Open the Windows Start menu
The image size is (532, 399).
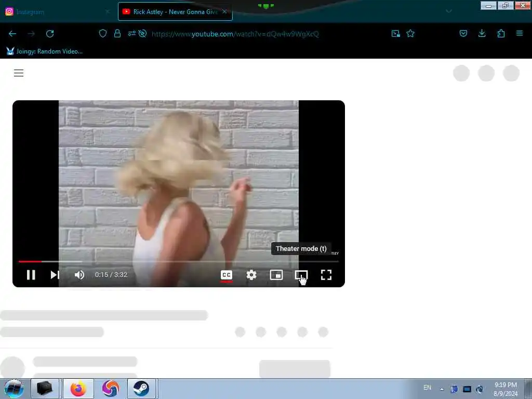pos(14,389)
